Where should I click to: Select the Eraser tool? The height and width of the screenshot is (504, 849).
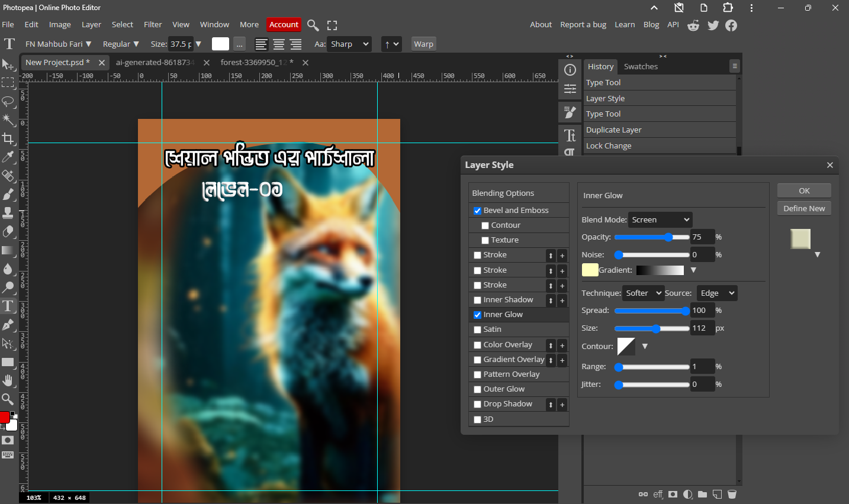(x=8, y=231)
